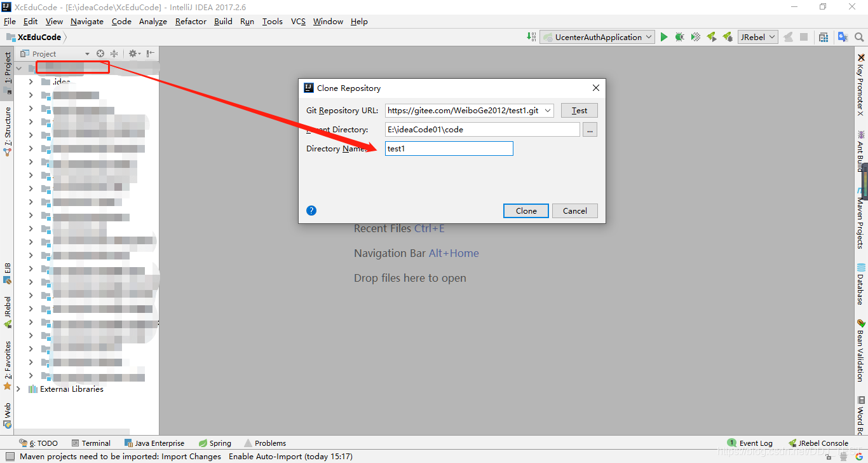Viewport: 868px width, 463px height.
Task: Open the View menu
Action: tap(54, 21)
